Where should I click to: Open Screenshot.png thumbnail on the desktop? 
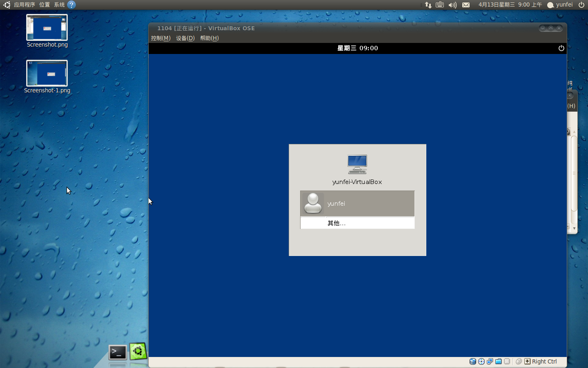(47, 27)
